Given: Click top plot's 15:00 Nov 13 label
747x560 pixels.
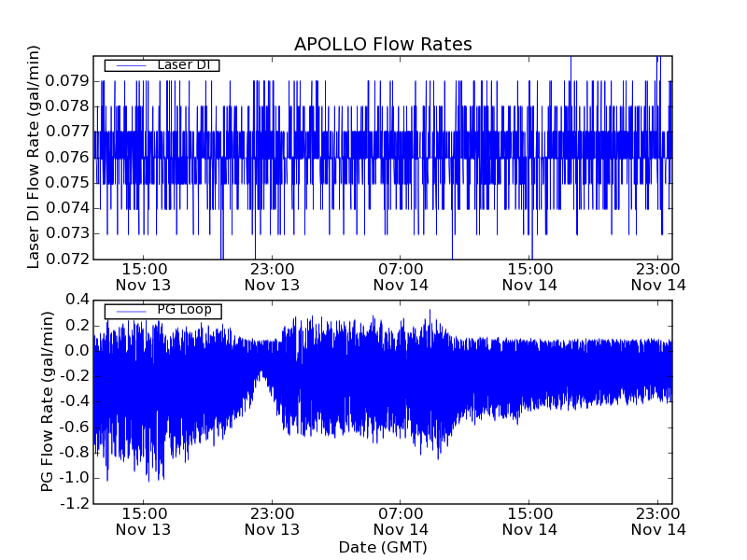Looking at the screenshot, I should (x=144, y=277).
